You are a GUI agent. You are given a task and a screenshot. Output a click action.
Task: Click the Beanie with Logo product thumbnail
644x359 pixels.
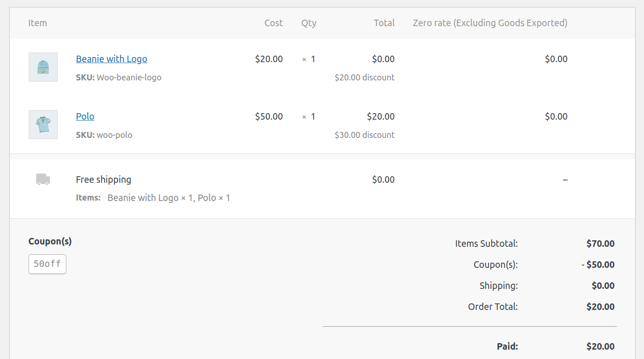pos(43,67)
